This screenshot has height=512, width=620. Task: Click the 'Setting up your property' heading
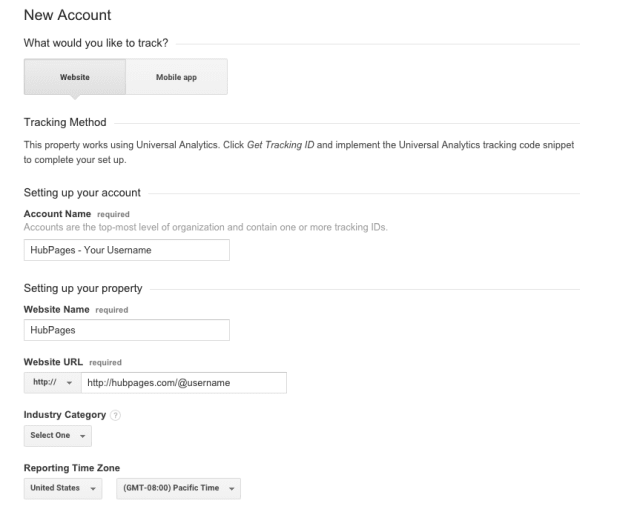pos(83,288)
